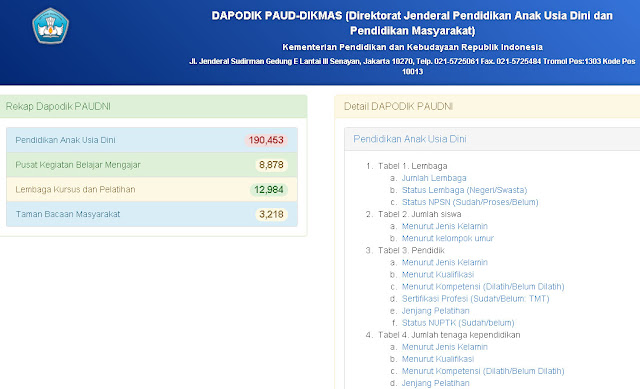Click the Kemdikbud Tut Wuri Handayani logo
640x389 pixels.
[51, 26]
